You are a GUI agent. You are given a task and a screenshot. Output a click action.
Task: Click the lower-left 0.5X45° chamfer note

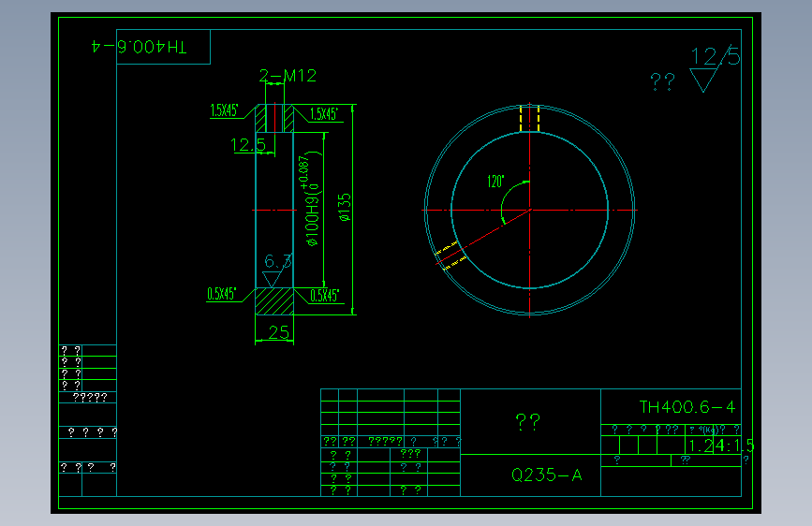click(222, 294)
